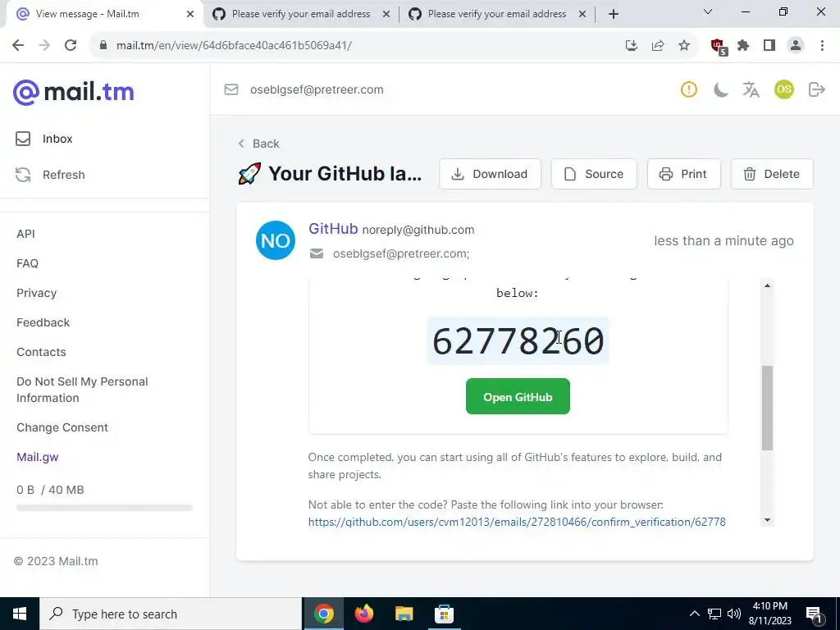Close the second GitHub verify email tab
The image size is (840, 630).
[x=582, y=14]
